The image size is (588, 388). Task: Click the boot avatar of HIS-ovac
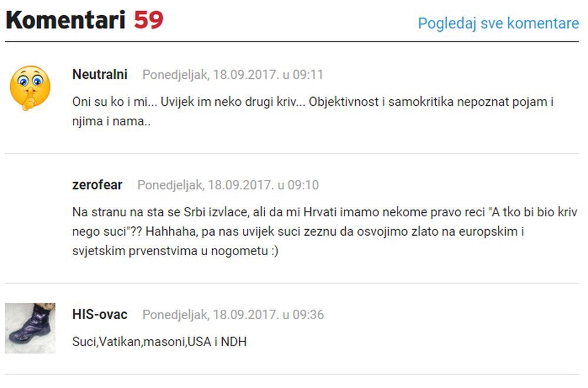(30, 328)
